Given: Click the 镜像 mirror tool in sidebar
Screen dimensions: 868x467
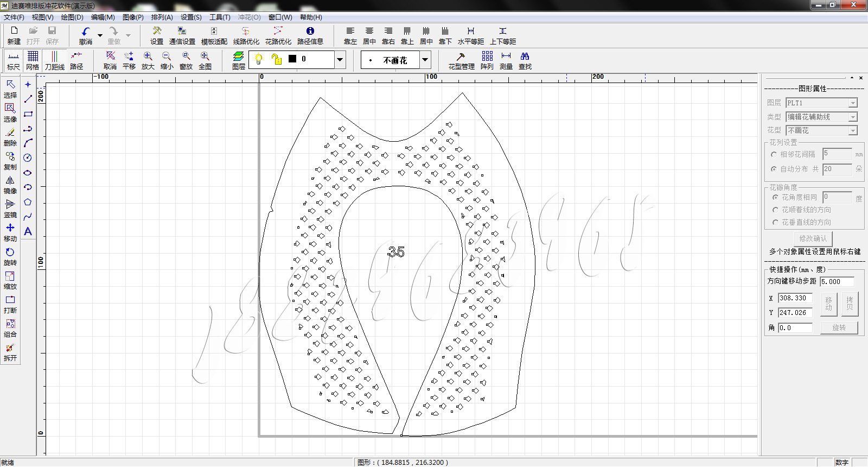Looking at the screenshot, I should 10,185.
